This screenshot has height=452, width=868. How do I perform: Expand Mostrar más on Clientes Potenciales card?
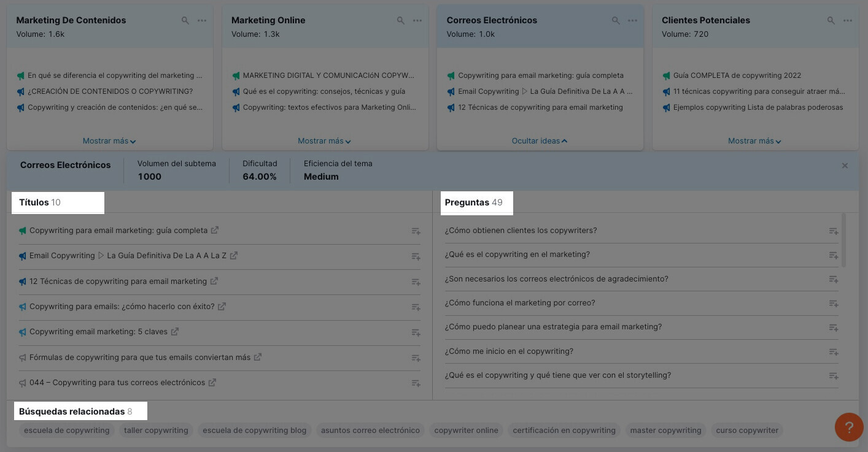(754, 141)
